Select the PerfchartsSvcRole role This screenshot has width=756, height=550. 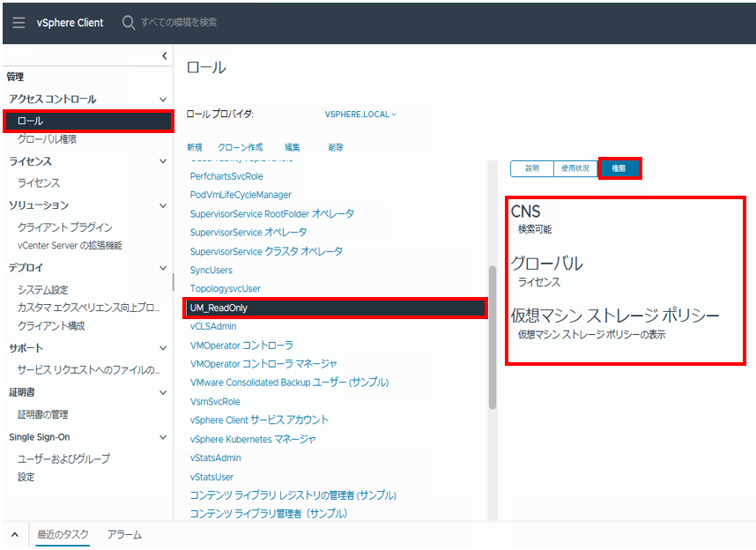[226, 176]
